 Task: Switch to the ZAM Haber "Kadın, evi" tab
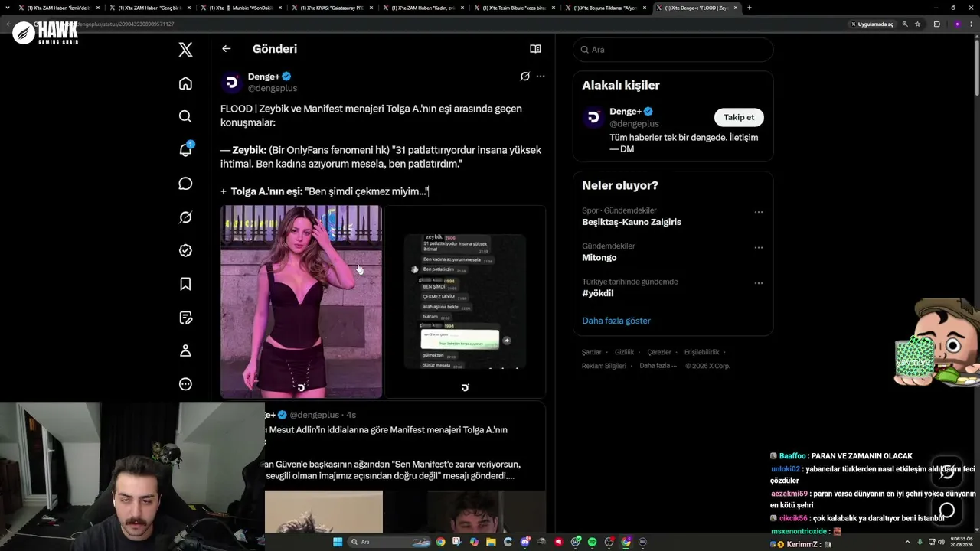click(423, 8)
